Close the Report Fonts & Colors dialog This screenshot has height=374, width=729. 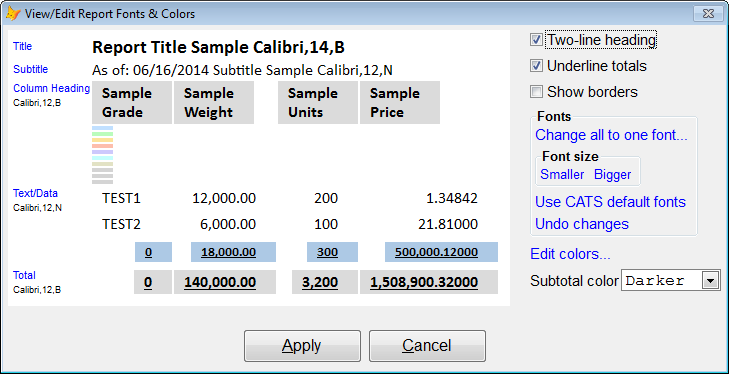click(x=708, y=13)
